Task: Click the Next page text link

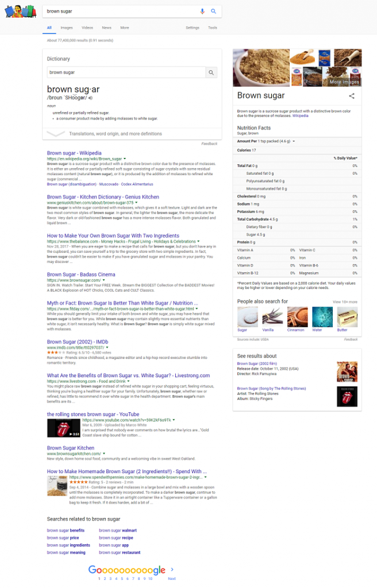Action: tap(172, 579)
